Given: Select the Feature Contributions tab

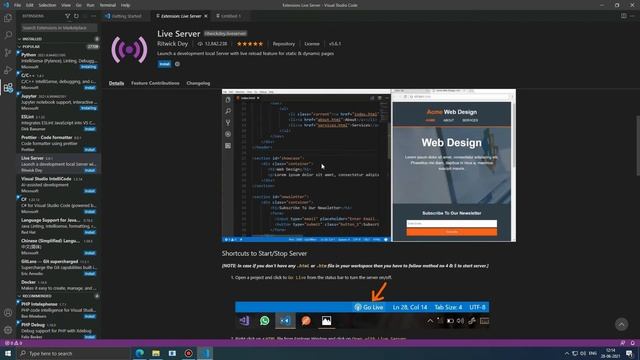Looking at the screenshot, I should click(155, 83).
